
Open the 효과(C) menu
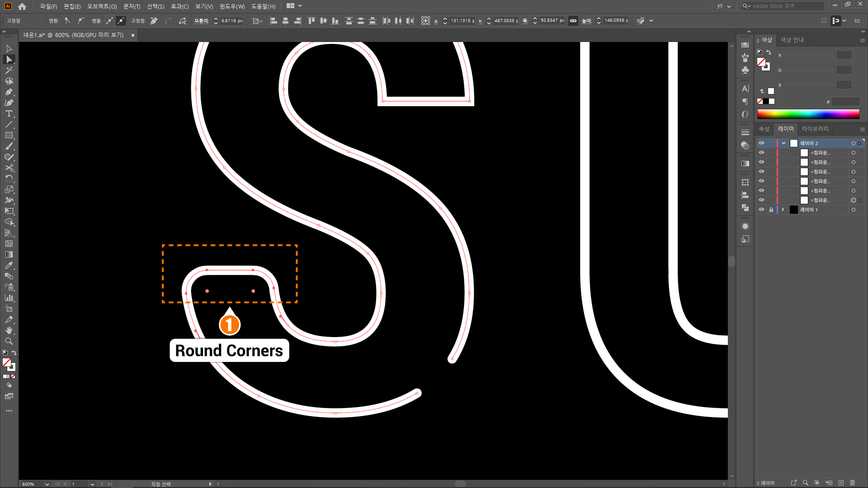(x=179, y=6)
